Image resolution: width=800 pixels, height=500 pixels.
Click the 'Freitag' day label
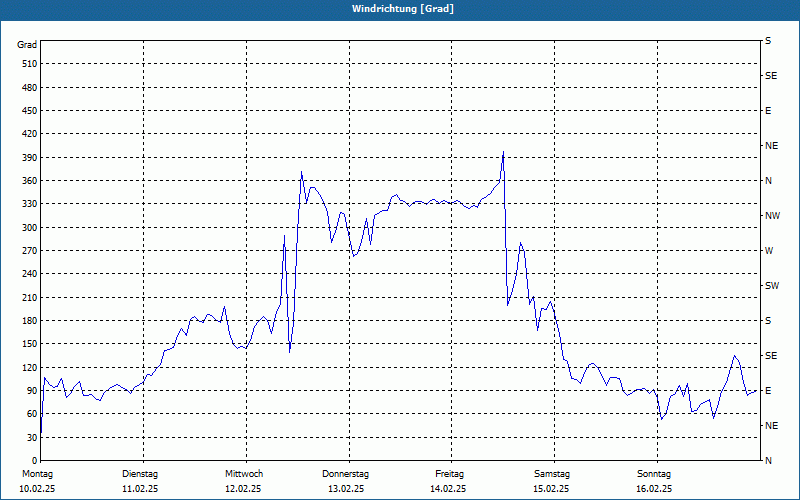click(449, 474)
